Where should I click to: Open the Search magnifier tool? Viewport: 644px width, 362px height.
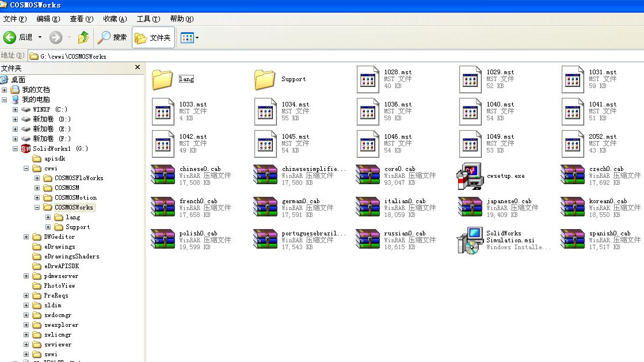pos(112,37)
